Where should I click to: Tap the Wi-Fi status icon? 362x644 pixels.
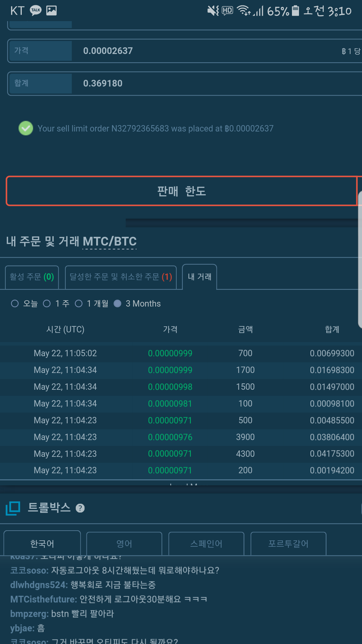pyautogui.click(x=244, y=11)
